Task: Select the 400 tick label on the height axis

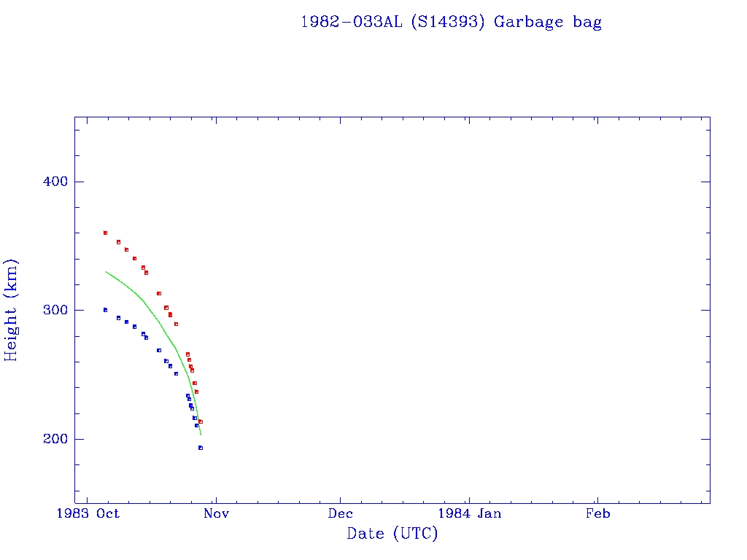Action: [x=52, y=182]
